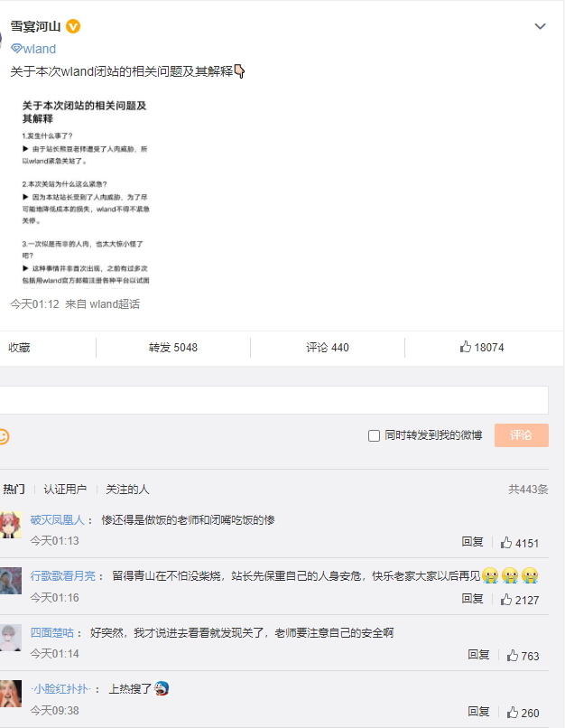Like the post with 18074 thumbs-up
Image resolution: width=565 pixels, height=728 pixels.
(482, 347)
